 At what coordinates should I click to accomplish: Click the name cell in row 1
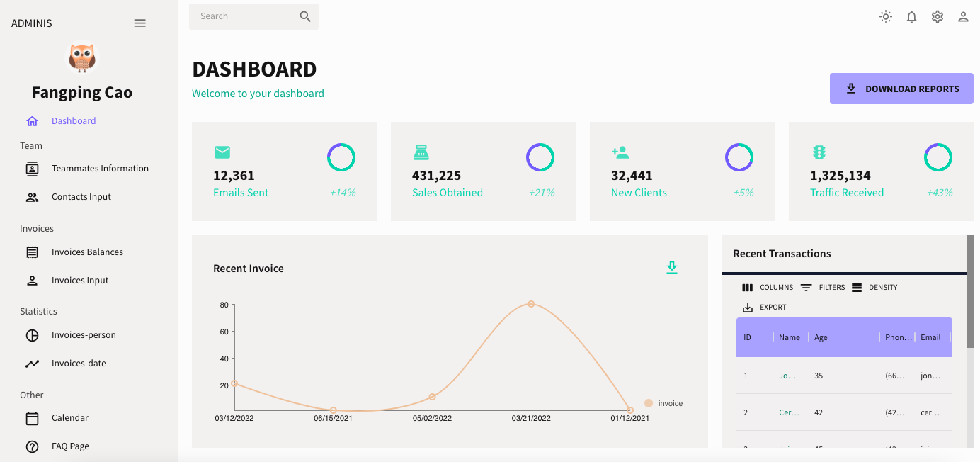(788, 376)
